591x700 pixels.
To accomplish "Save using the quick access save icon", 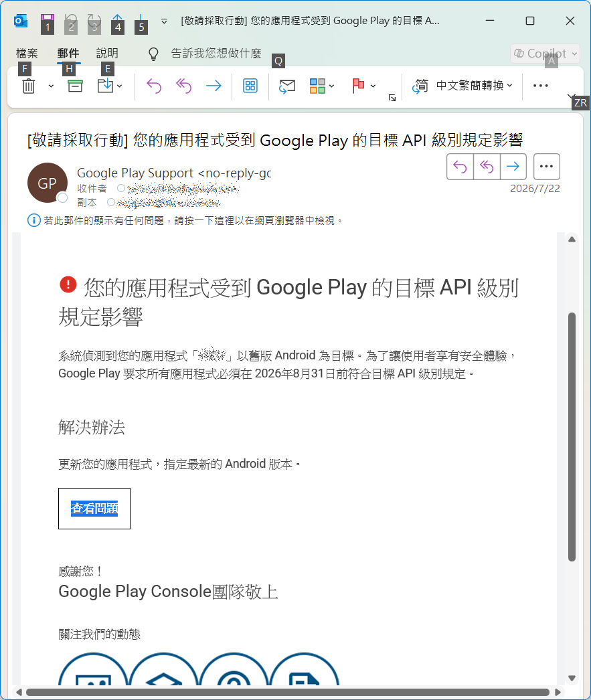I will (x=48, y=21).
